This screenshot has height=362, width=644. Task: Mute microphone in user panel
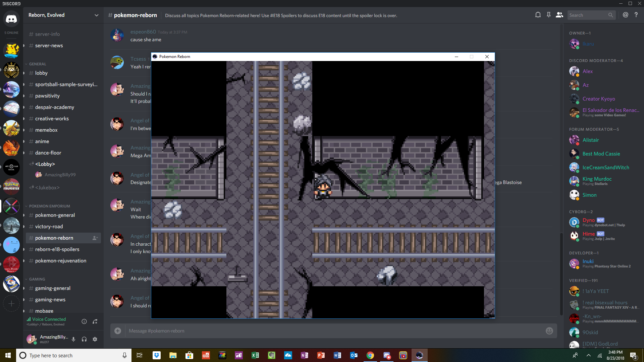point(73,339)
